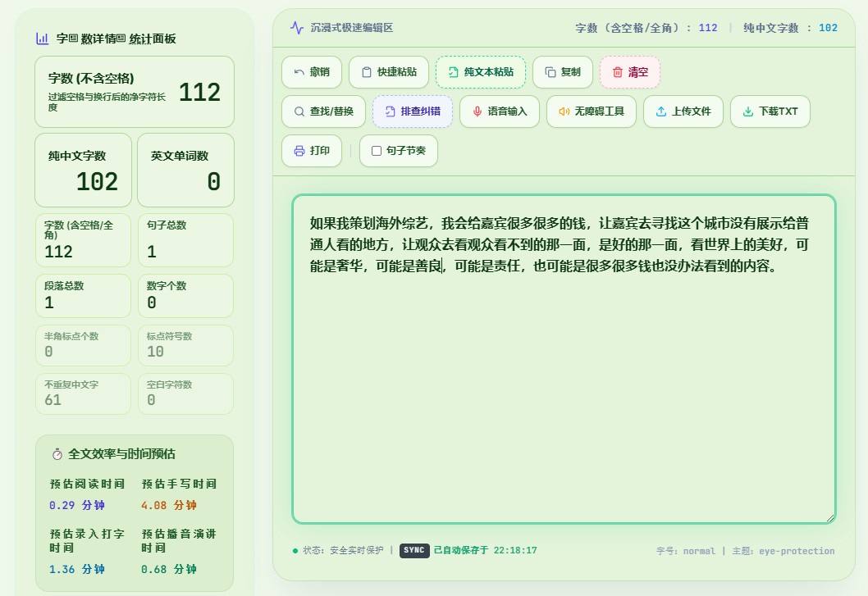Screen dimensions: 868x596
Task: Click the 复制 button label
Action: 571,72
